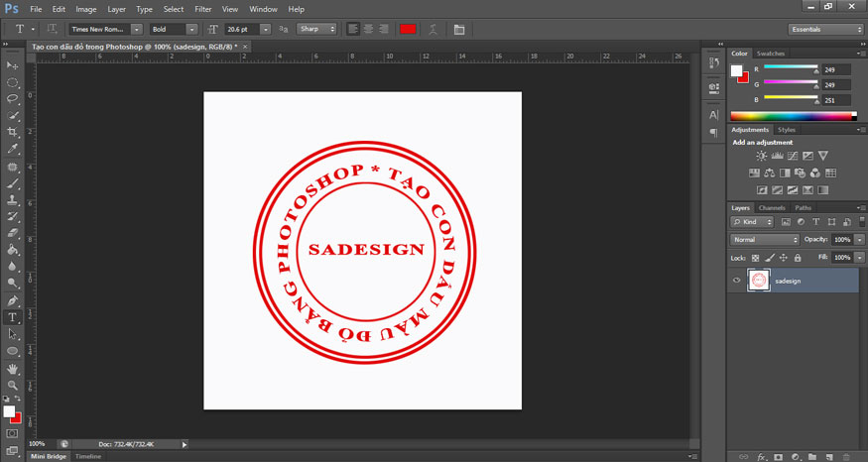Screen dimensions: 868x462
Task: Select the Move tool
Action: point(12,65)
